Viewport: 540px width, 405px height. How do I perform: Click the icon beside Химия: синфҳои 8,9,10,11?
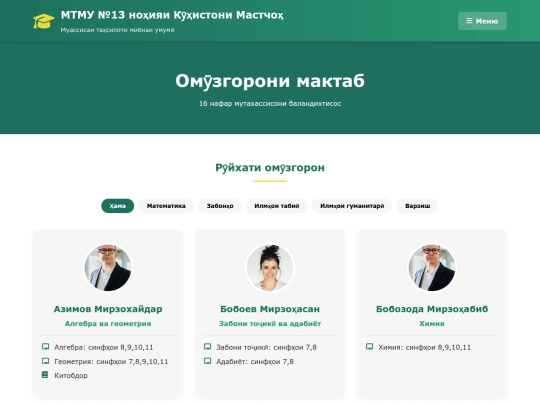[370, 346]
